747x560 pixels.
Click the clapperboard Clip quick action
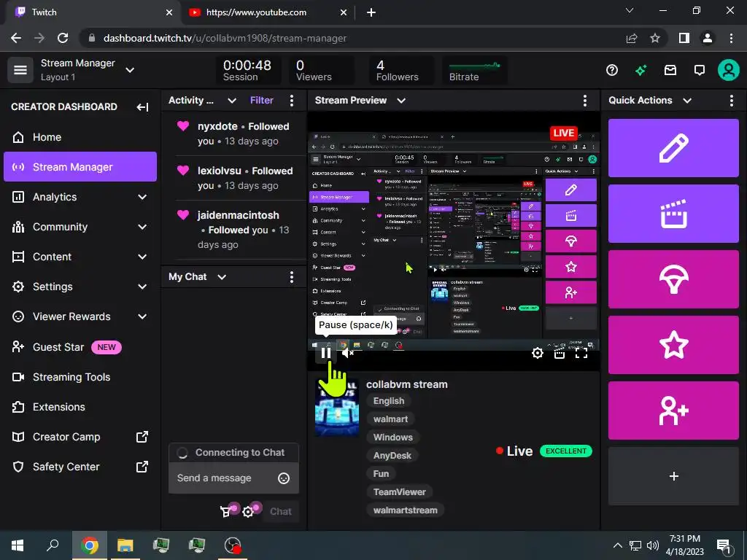(x=673, y=214)
